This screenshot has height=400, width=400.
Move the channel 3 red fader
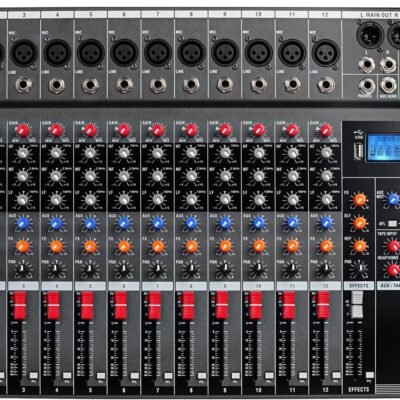click(20, 305)
